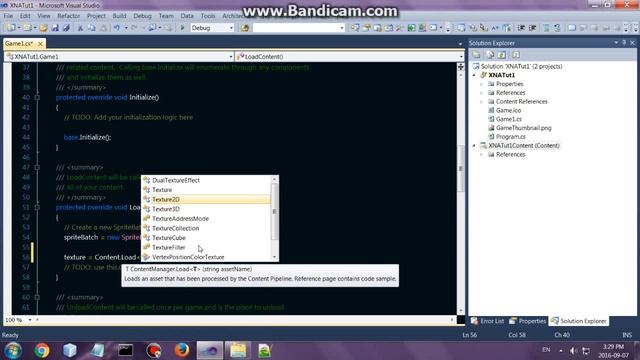Open the Find combo box dropdown arrow
The width and height of the screenshot is (640, 360).
click(x=342, y=28)
